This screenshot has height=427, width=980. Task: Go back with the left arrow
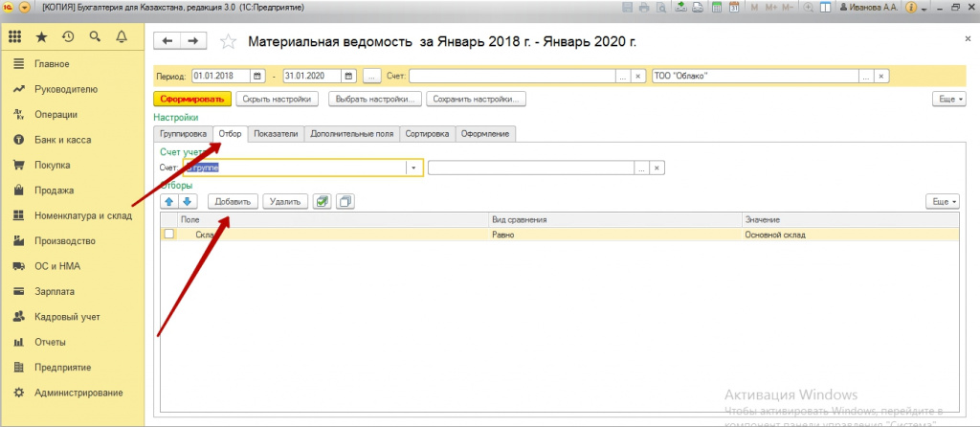point(167,40)
